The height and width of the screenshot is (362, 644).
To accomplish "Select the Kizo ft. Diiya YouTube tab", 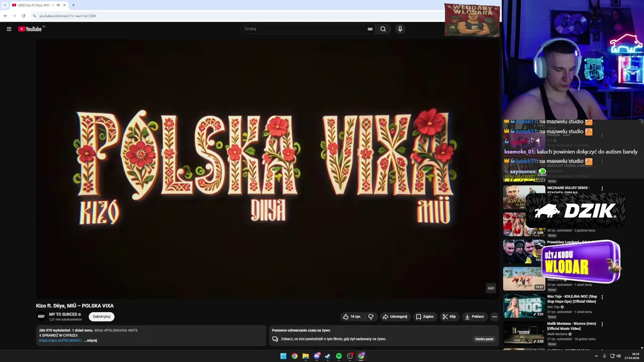I will 39,5.
